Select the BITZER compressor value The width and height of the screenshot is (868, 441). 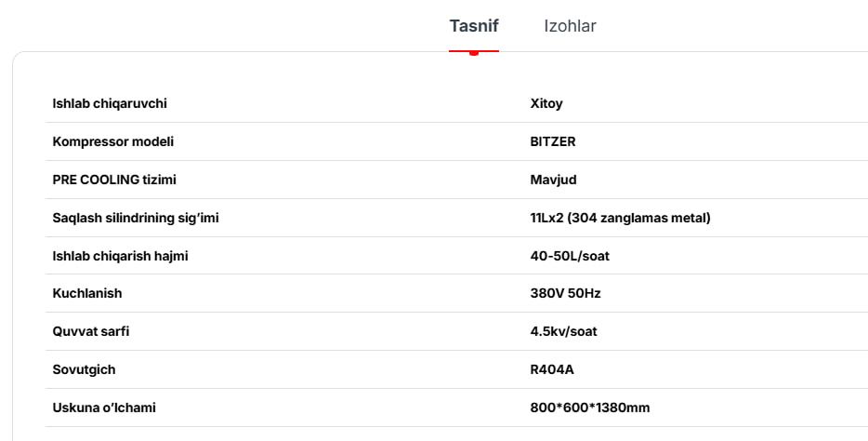(x=553, y=141)
